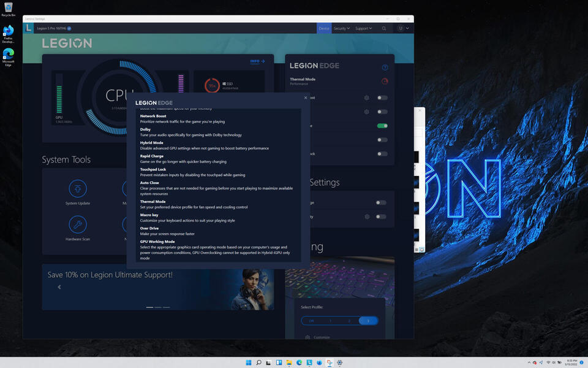Open Widgets from the taskbar

tap(279, 362)
